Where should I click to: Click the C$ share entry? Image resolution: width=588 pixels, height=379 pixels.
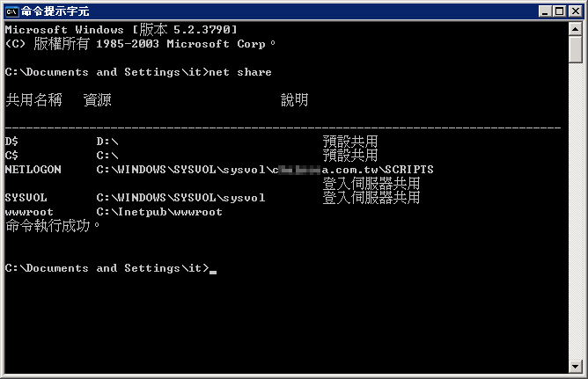(x=11, y=156)
